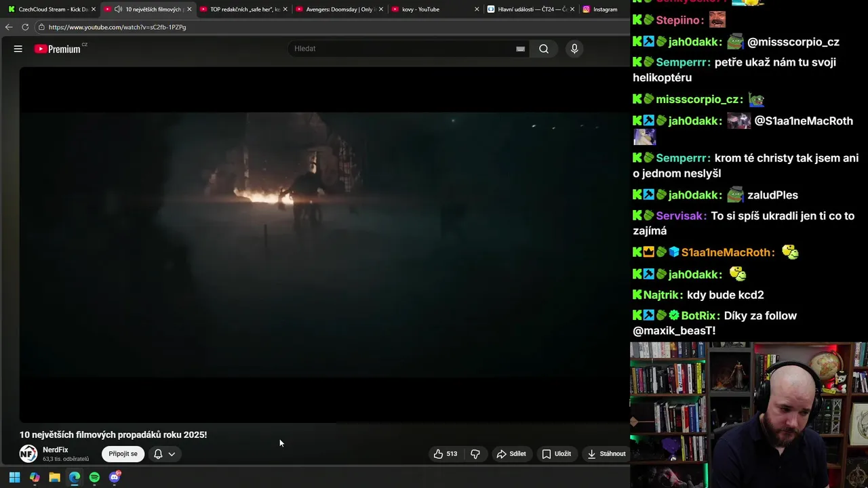This screenshot has height=488, width=868.
Task: Mute audio icon on the playing YouTube tab
Action: coord(118,9)
